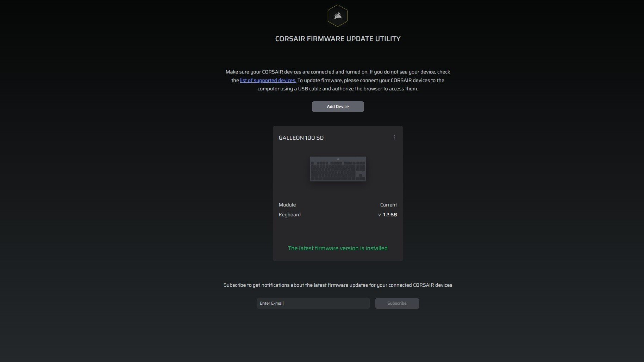Click the GALLEON 100 SD keyboard image
The height and width of the screenshot is (362, 644).
point(338,169)
